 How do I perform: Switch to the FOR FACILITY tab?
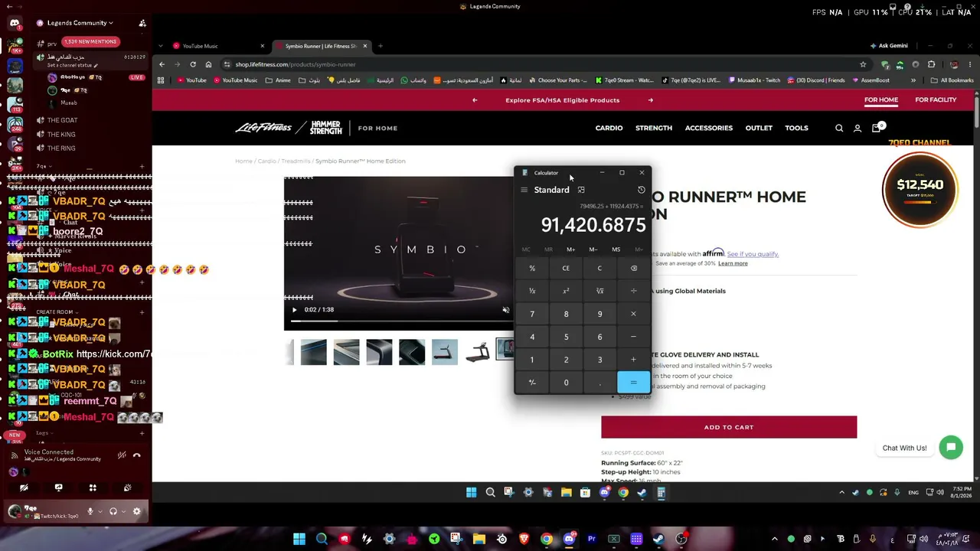[x=936, y=100]
